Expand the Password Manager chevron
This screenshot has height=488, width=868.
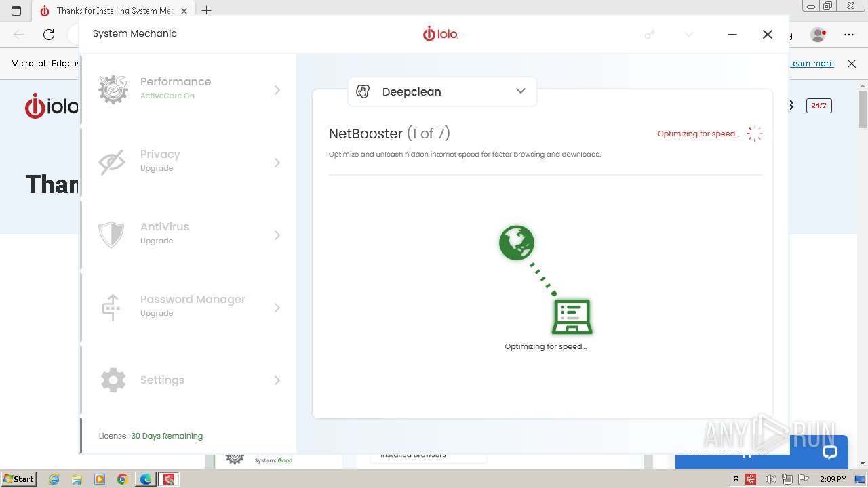pos(277,307)
